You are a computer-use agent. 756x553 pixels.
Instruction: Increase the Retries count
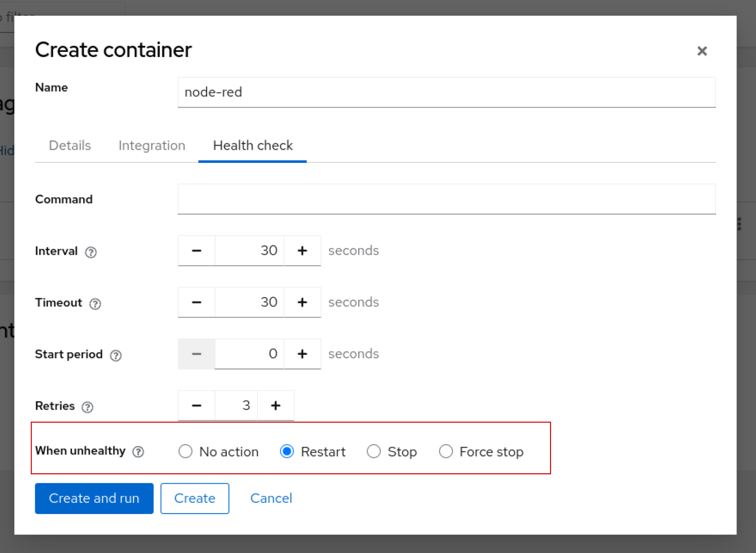pyautogui.click(x=275, y=406)
